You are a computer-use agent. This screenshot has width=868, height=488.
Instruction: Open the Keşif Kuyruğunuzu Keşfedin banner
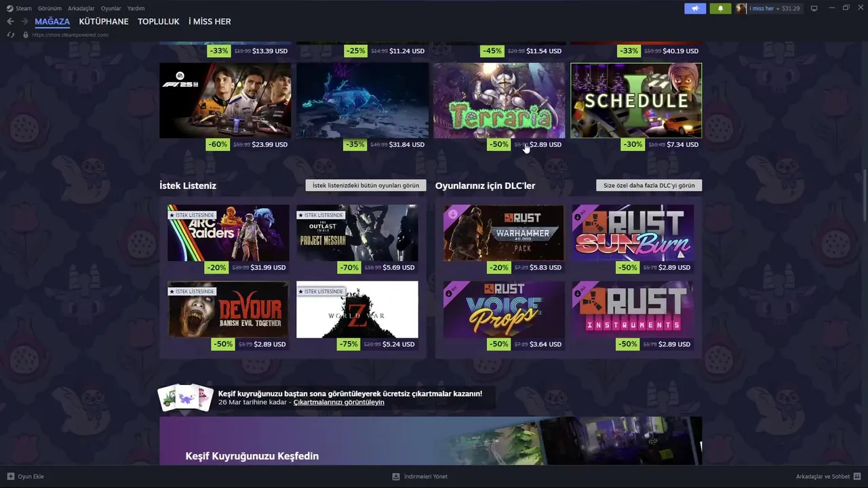coord(431,441)
